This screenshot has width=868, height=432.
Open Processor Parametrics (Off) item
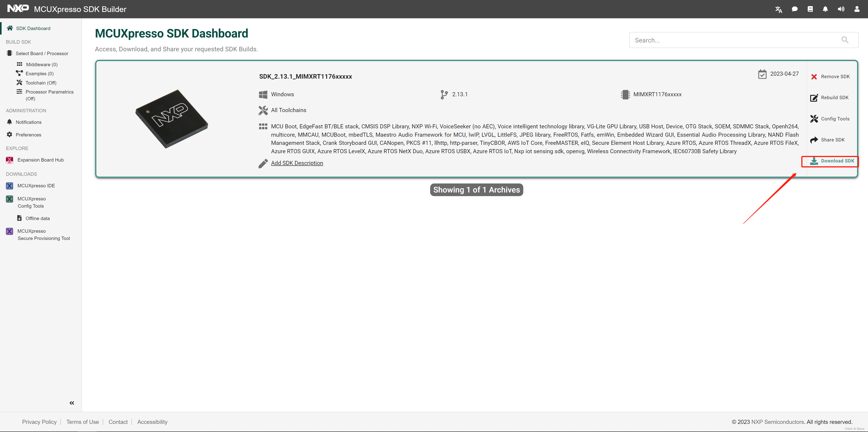[x=49, y=95]
